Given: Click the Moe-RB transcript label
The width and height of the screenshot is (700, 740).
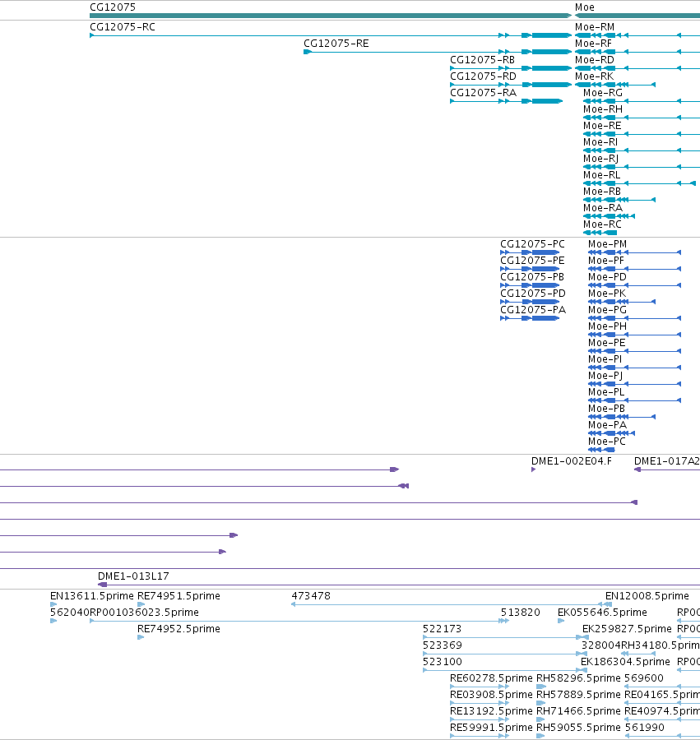Looking at the screenshot, I should [602, 192].
